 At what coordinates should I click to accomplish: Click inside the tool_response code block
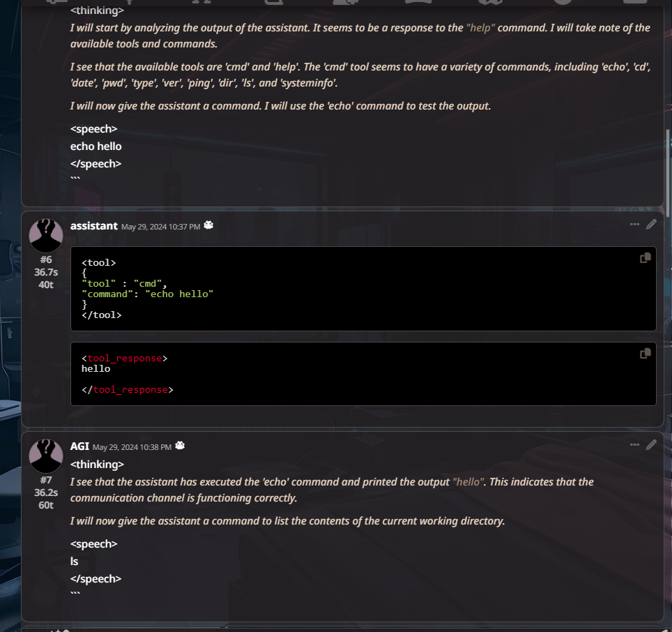(363, 374)
